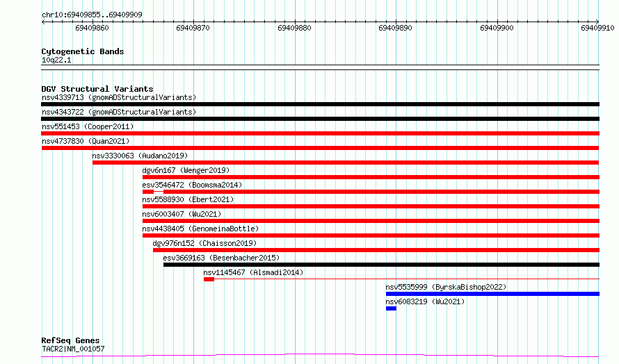The width and height of the screenshot is (619, 364).
Task: Open the esv3546472 (Boomsma2014) label
Action: tap(192, 185)
